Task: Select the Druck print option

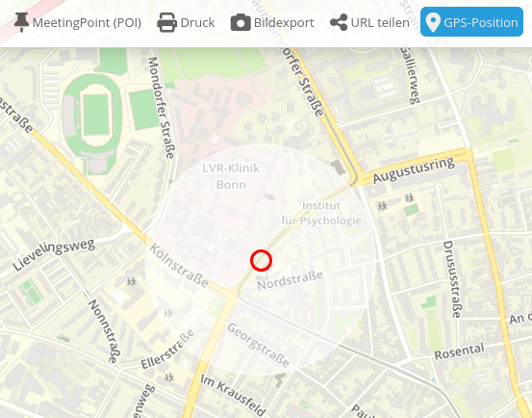Action: (186, 23)
